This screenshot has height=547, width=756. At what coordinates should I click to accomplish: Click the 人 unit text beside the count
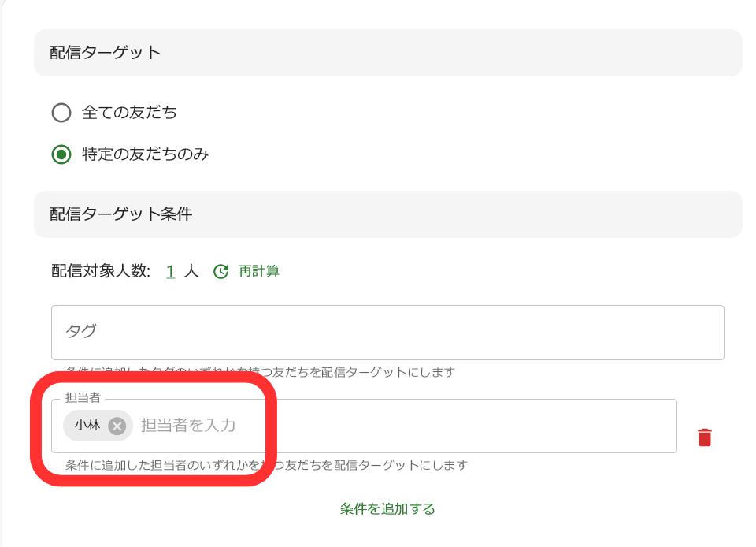pos(191,271)
